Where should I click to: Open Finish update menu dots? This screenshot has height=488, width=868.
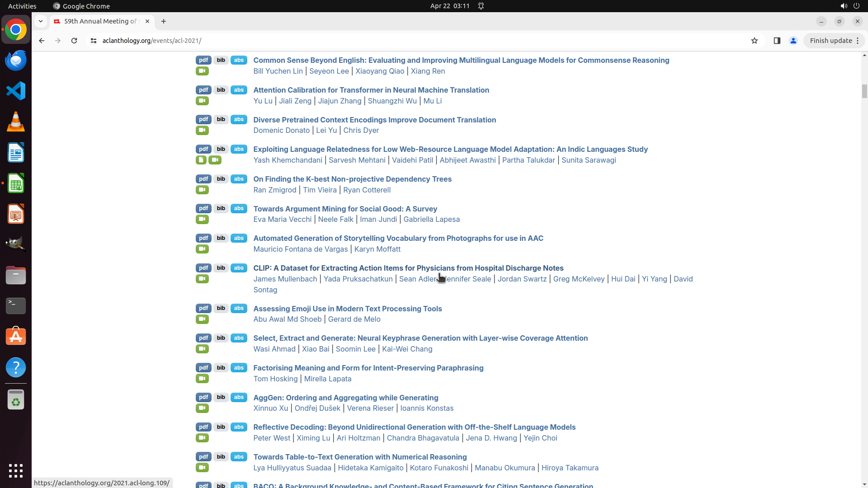tap(858, 41)
